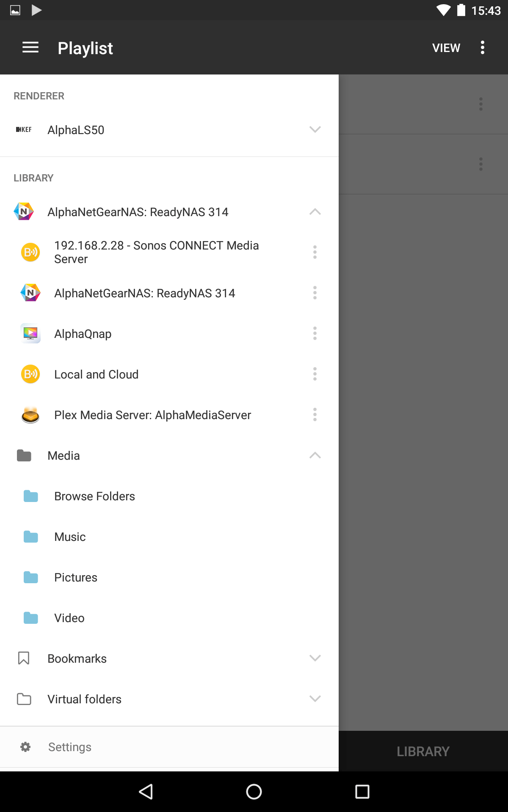Open first dimmed playlist item options
The width and height of the screenshot is (508, 812).
click(481, 104)
